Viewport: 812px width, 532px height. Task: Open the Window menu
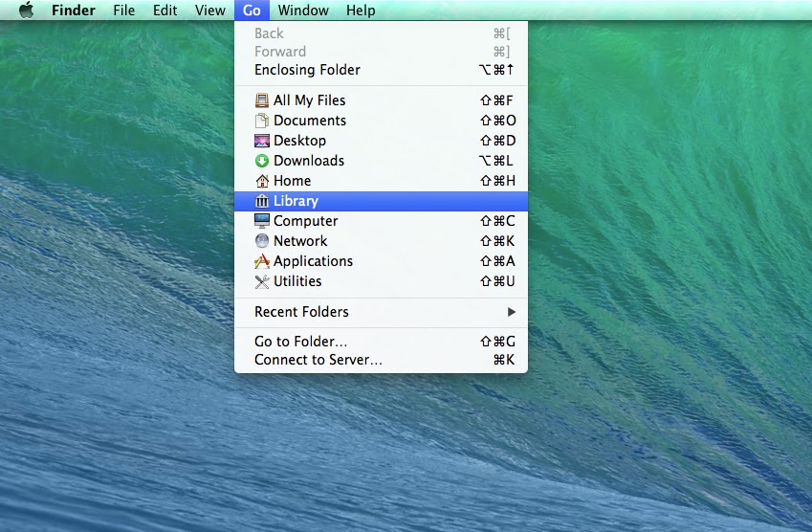(303, 11)
